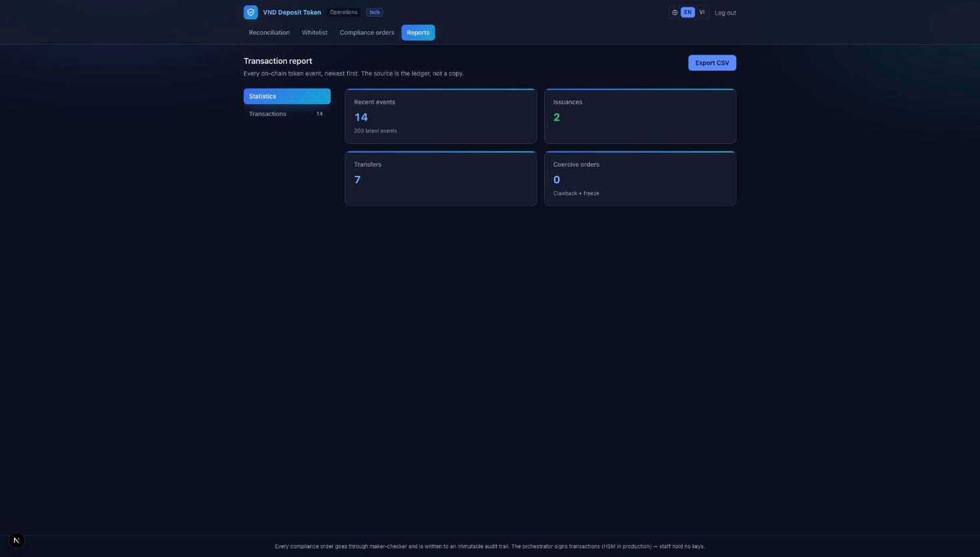Open the Reconciliation tab
This screenshot has height=557, width=980.
[x=269, y=33]
